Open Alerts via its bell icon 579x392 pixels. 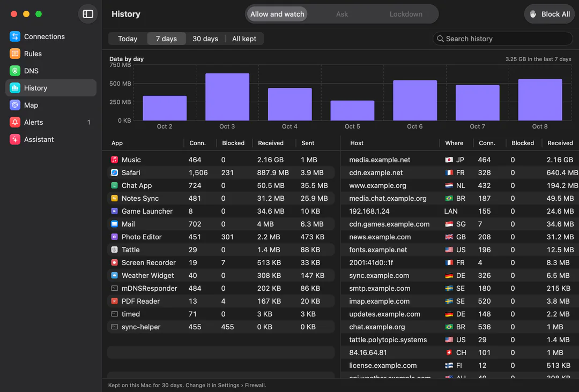(x=15, y=122)
